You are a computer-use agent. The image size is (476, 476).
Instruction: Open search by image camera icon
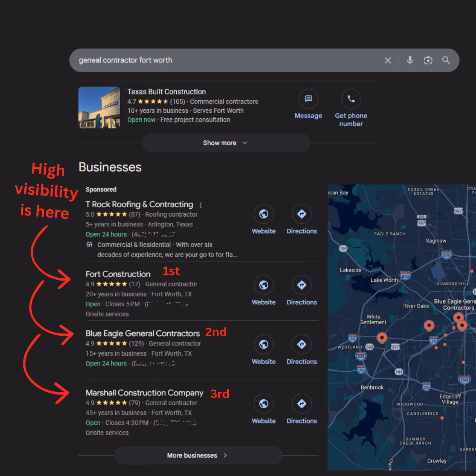428,60
